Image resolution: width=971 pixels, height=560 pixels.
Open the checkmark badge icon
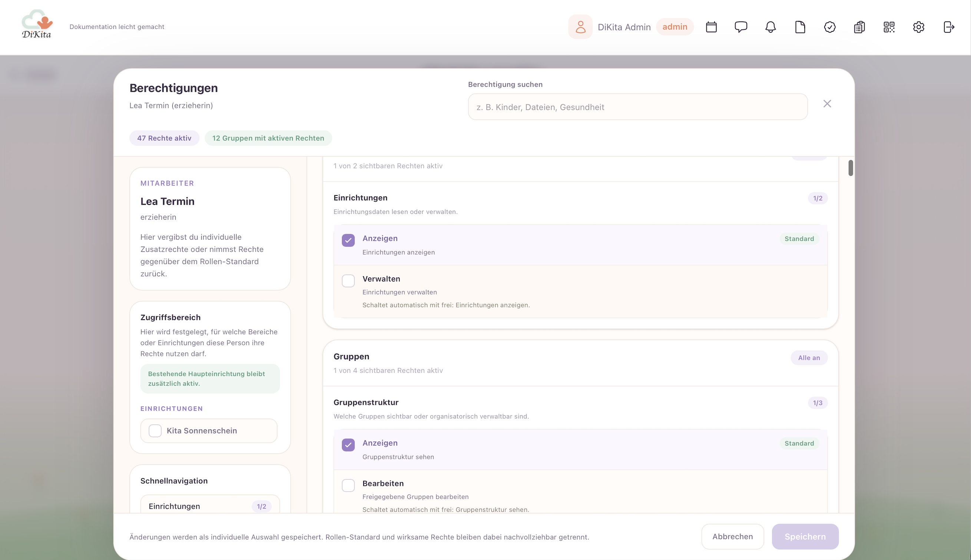pos(830,27)
